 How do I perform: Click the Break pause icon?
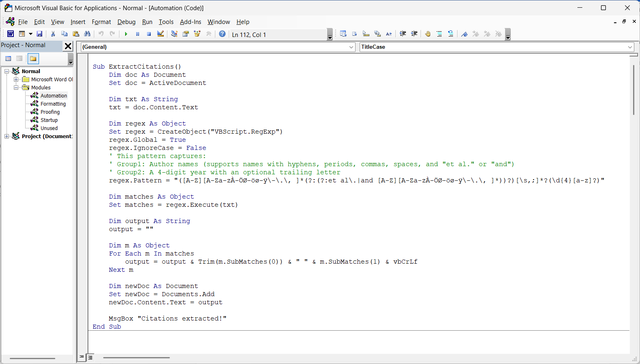click(x=137, y=34)
